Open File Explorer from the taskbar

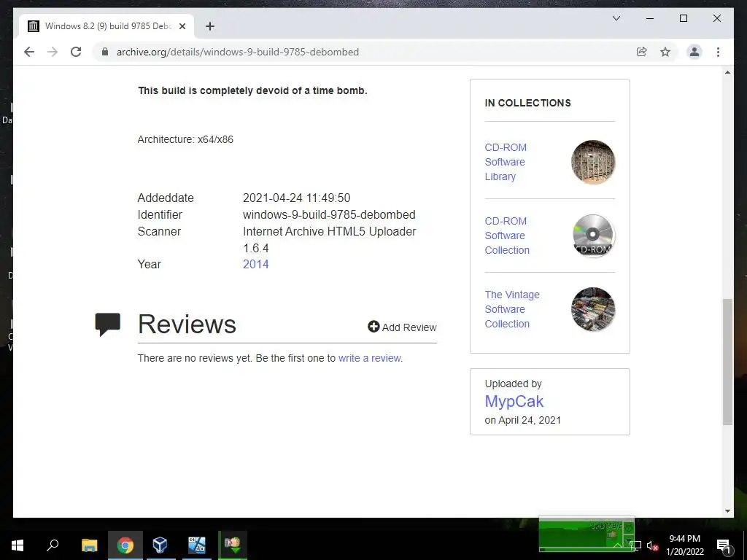pos(89,545)
